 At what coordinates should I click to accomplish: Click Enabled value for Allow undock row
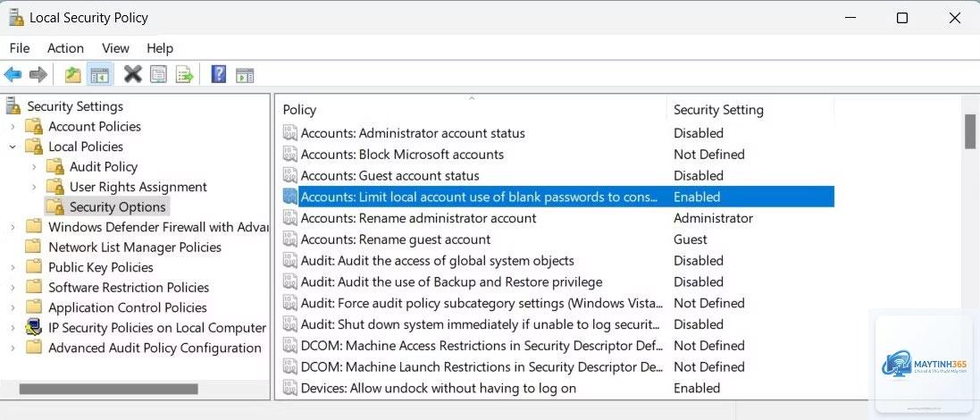[697, 388]
